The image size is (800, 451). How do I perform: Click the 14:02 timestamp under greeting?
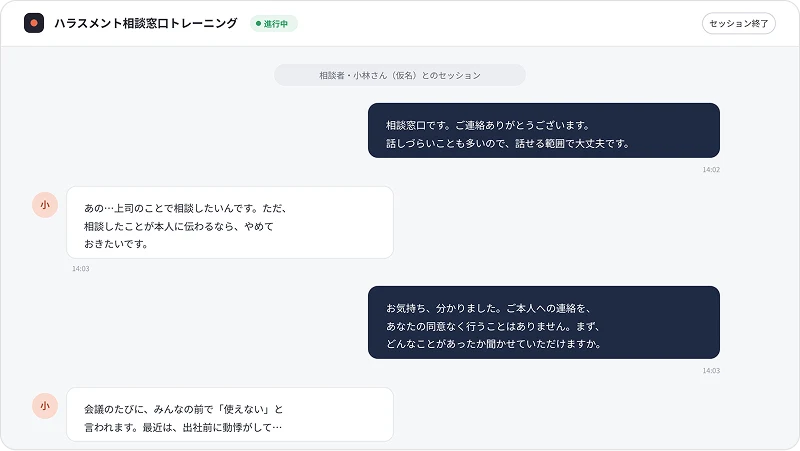click(711, 169)
